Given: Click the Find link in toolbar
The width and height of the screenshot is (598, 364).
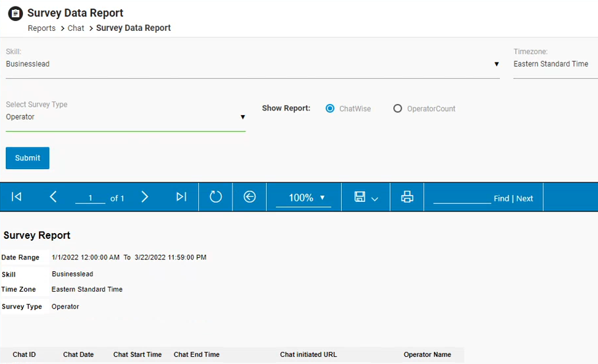Looking at the screenshot, I should point(501,199).
